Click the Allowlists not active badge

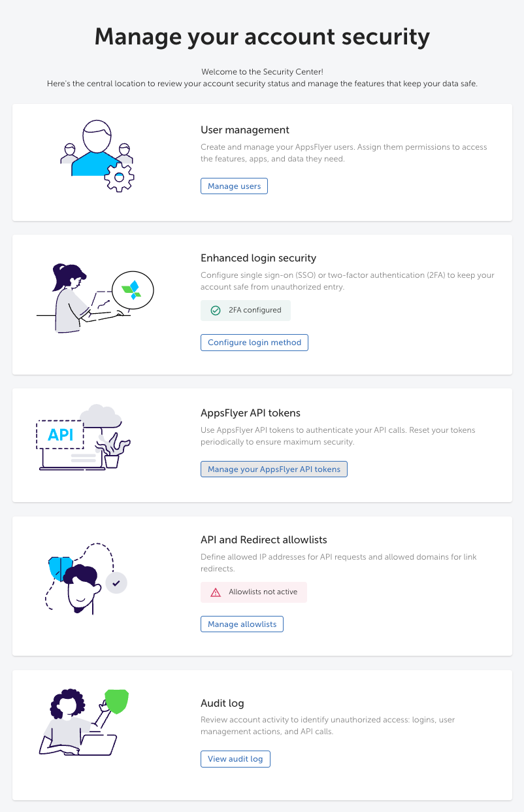tap(254, 592)
